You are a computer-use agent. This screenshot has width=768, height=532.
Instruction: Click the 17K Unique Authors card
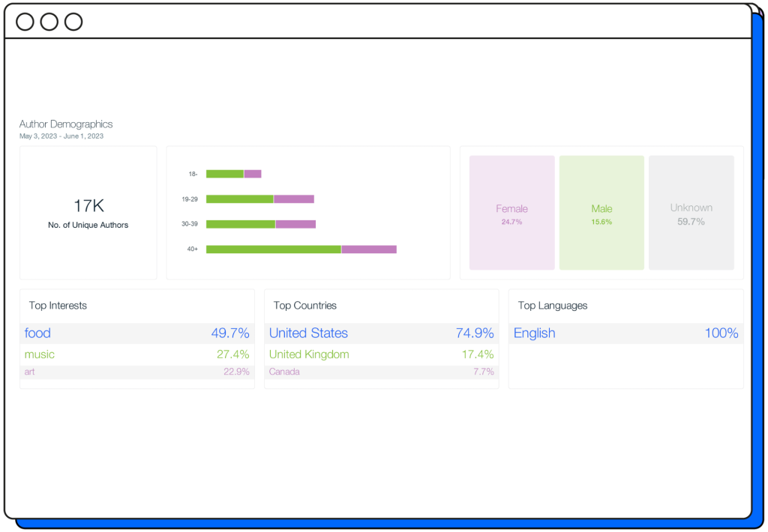pyautogui.click(x=88, y=213)
